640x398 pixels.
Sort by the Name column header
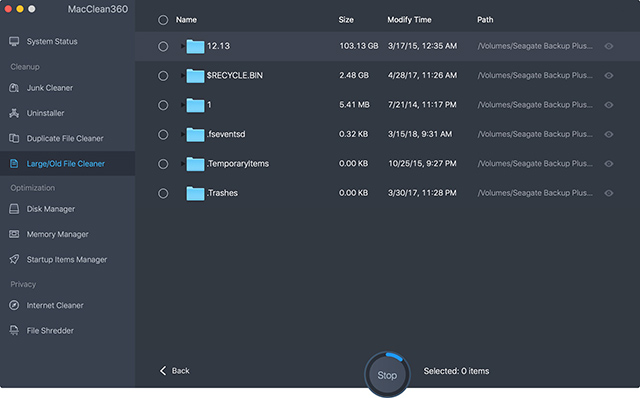point(186,20)
